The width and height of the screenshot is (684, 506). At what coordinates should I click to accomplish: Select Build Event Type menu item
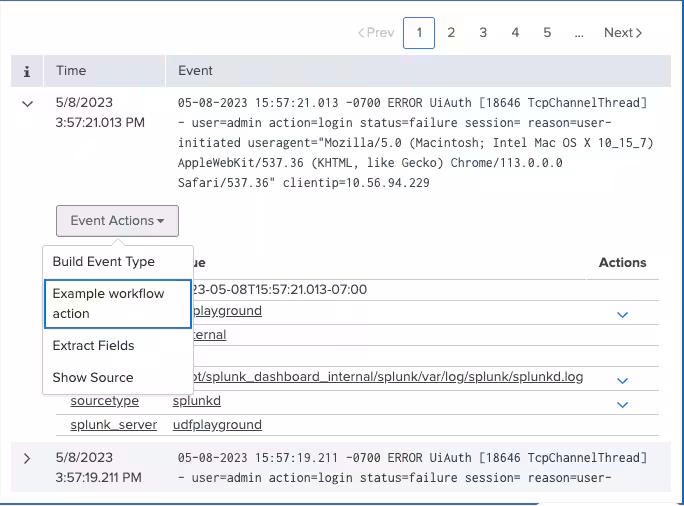pos(104,261)
